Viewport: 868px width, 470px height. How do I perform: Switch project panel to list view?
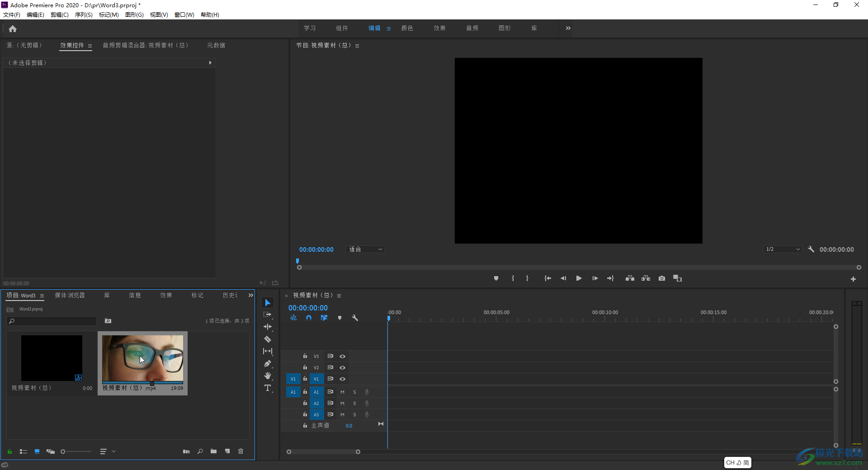pos(24,451)
